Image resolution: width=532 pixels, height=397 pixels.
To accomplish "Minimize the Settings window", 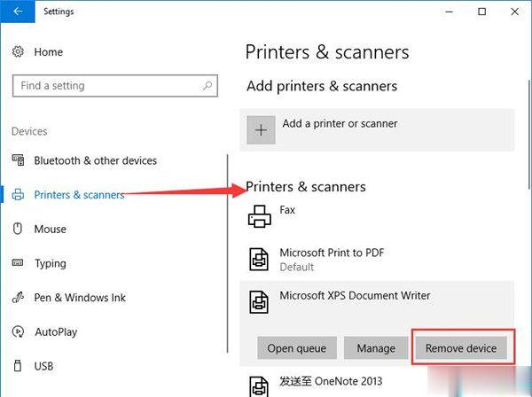I will pyautogui.click(x=450, y=12).
